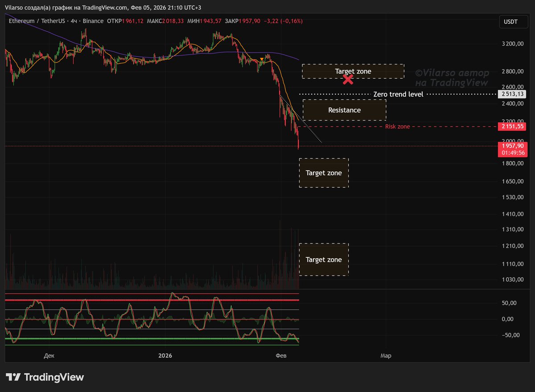Click the 1 310,00 price axis label
535x392 pixels.
click(x=512, y=229)
